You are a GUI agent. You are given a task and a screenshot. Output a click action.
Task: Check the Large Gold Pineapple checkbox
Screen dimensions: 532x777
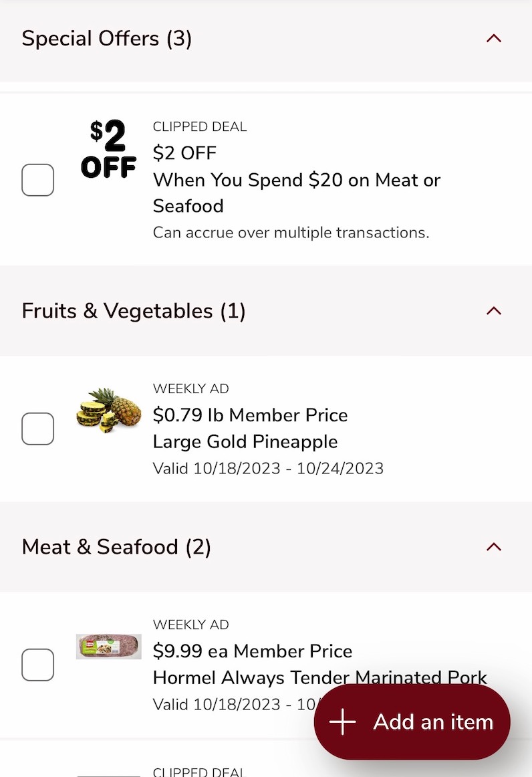point(37,429)
